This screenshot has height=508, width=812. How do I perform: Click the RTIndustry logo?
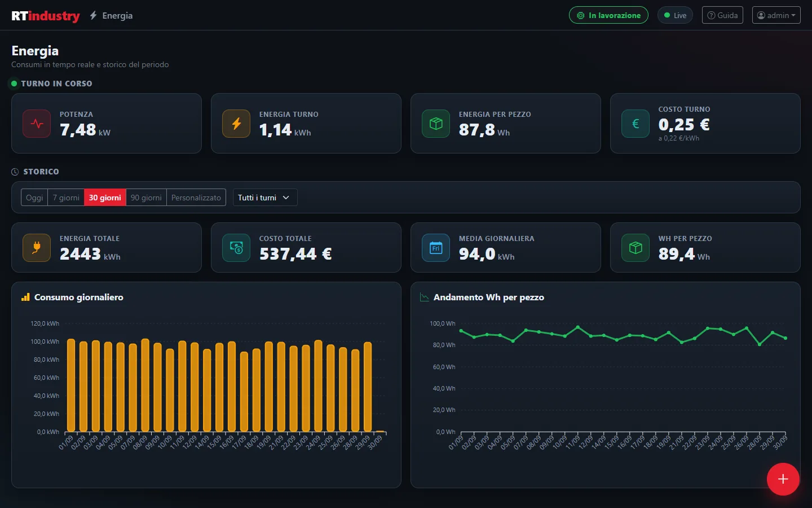point(46,16)
